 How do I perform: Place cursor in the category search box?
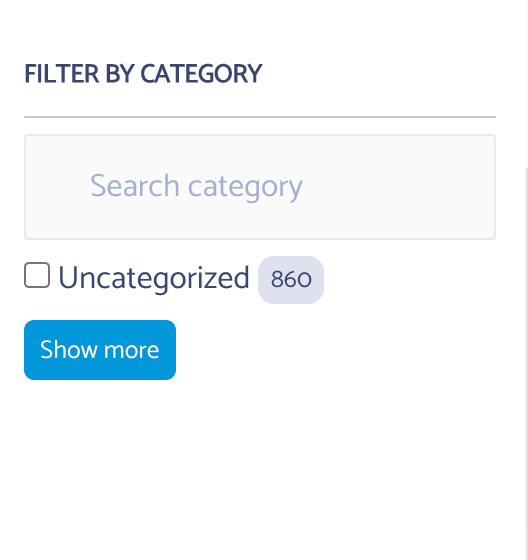coord(260,187)
